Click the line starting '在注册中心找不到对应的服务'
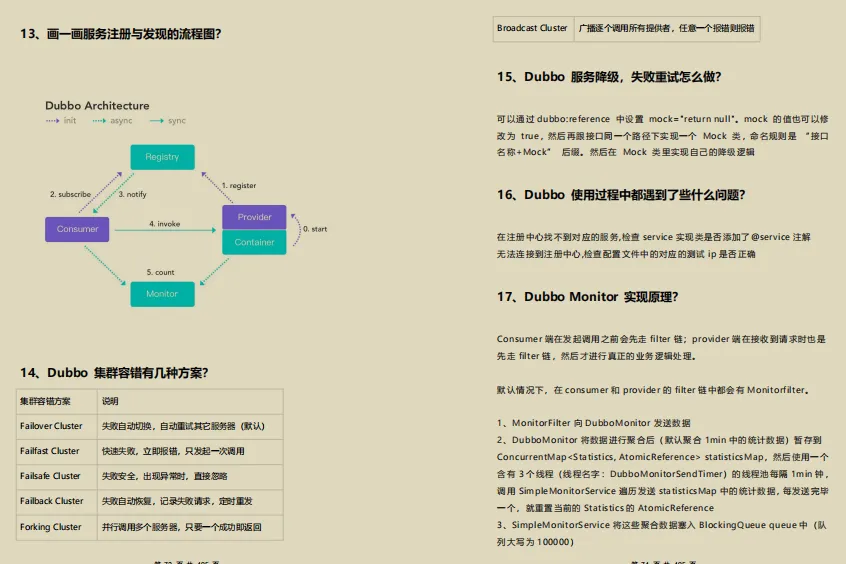This screenshot has height=564, width=846. 653,237
